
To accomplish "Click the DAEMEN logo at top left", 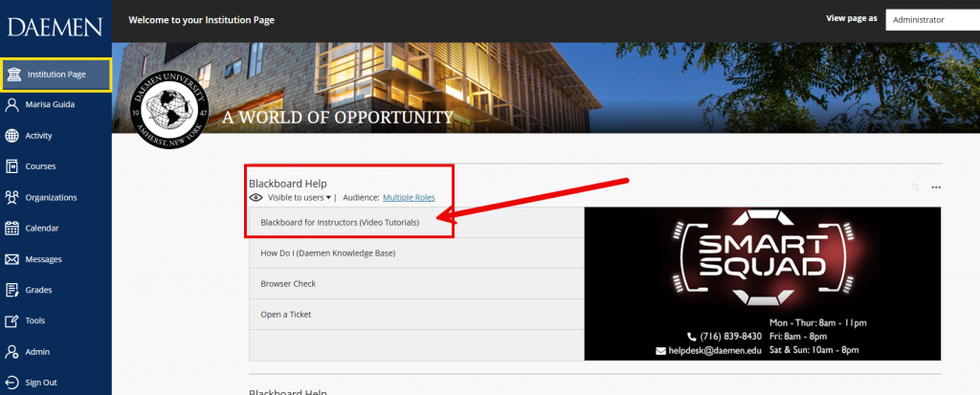I will [x=55, y=27].
